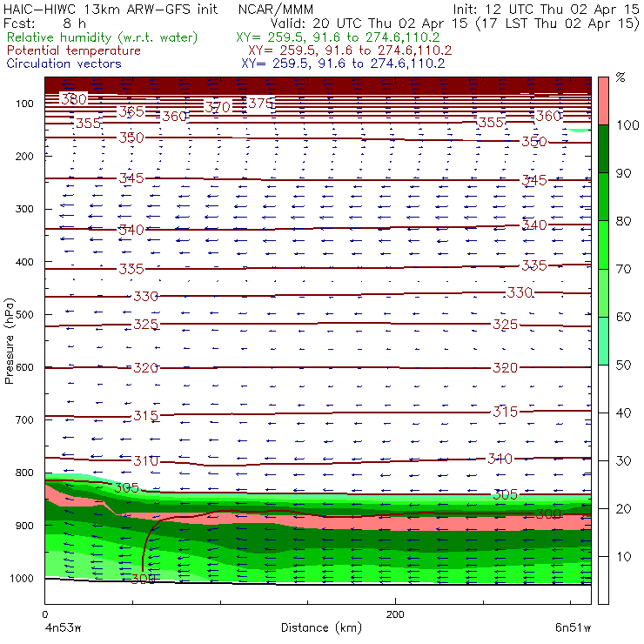Viewport: 644px width, 644px height.
Task: Click the colorbar '10' label
Action: 623,556
